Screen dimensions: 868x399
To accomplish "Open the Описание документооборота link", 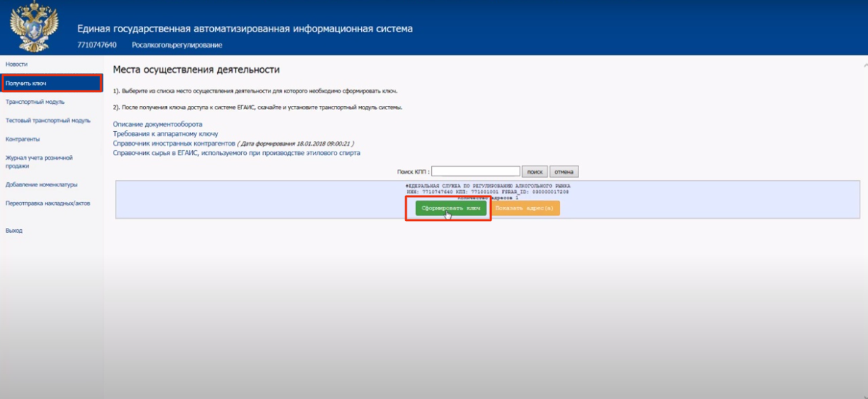I will 158,124.
